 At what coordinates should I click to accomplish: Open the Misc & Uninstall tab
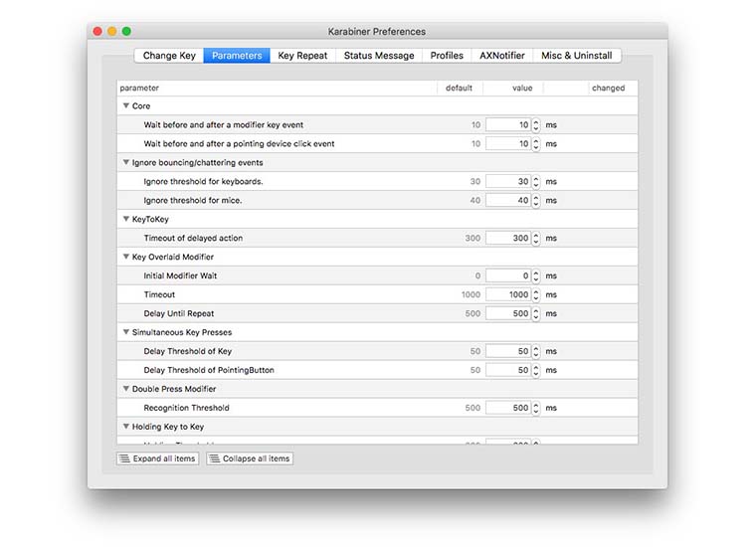point(577,56)
